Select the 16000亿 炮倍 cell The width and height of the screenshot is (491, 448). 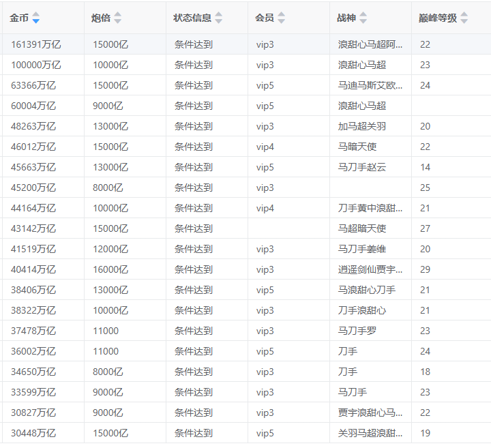click(x=110, y=269)
